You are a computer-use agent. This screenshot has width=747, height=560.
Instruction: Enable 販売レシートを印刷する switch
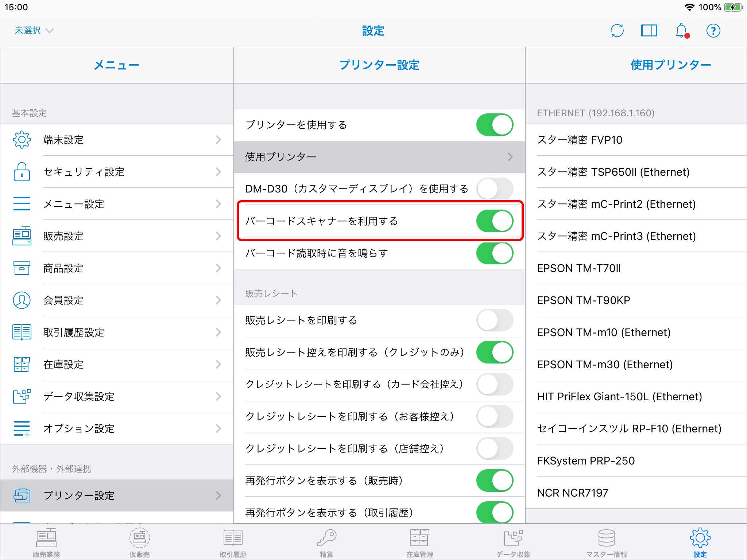coord(495,320)
